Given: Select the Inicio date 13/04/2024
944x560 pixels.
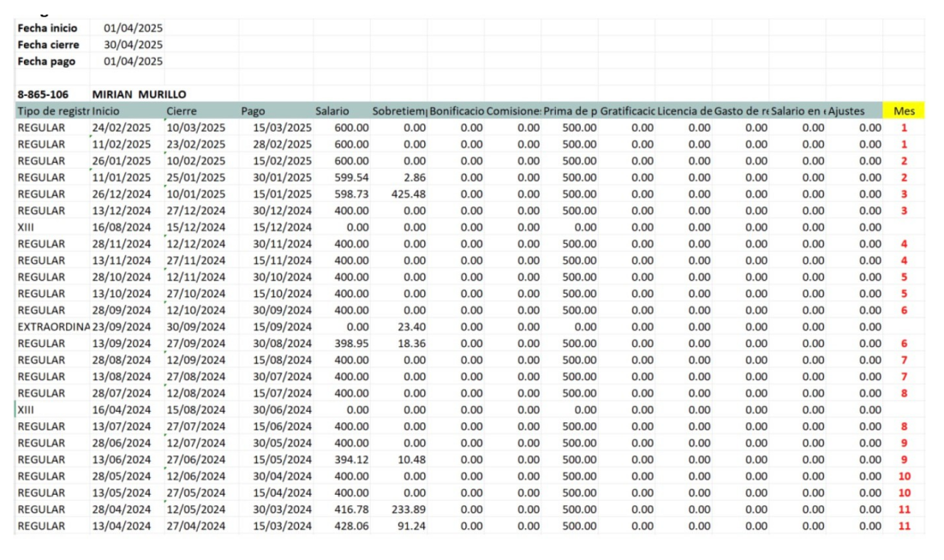Looking at the screenshot, I should [x=121, y=526].
